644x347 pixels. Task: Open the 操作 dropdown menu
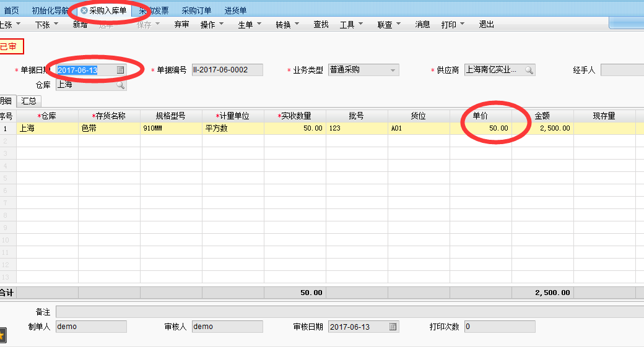click(x=212, y=25)
